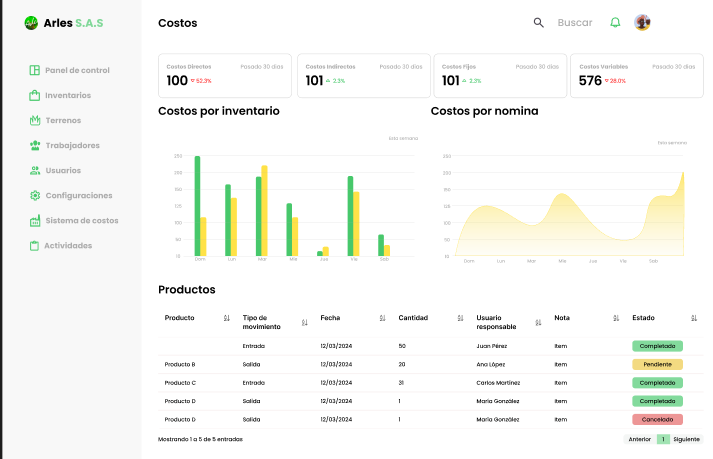
Task: Sort the table by Producto column
Action: coord(227,318)
